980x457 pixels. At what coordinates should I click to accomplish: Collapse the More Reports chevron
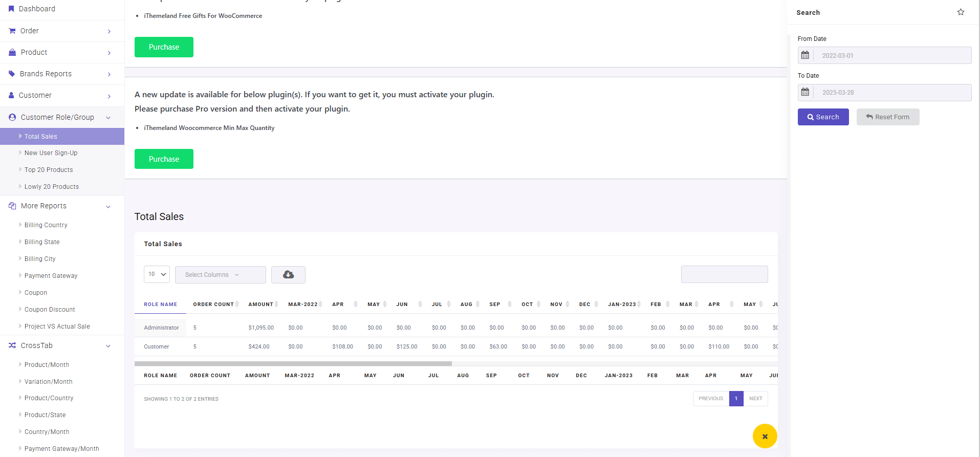pyautogui.click(x=108, y=206)
